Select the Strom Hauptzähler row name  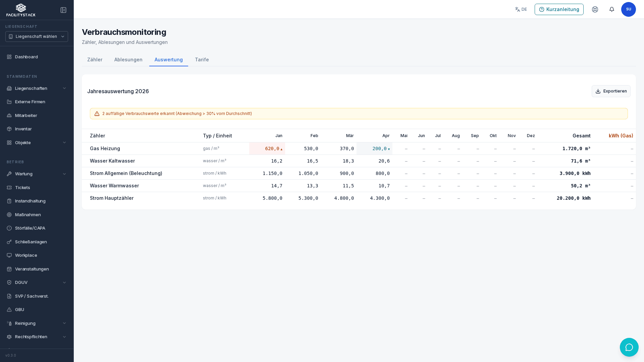[x=112, y=198]
